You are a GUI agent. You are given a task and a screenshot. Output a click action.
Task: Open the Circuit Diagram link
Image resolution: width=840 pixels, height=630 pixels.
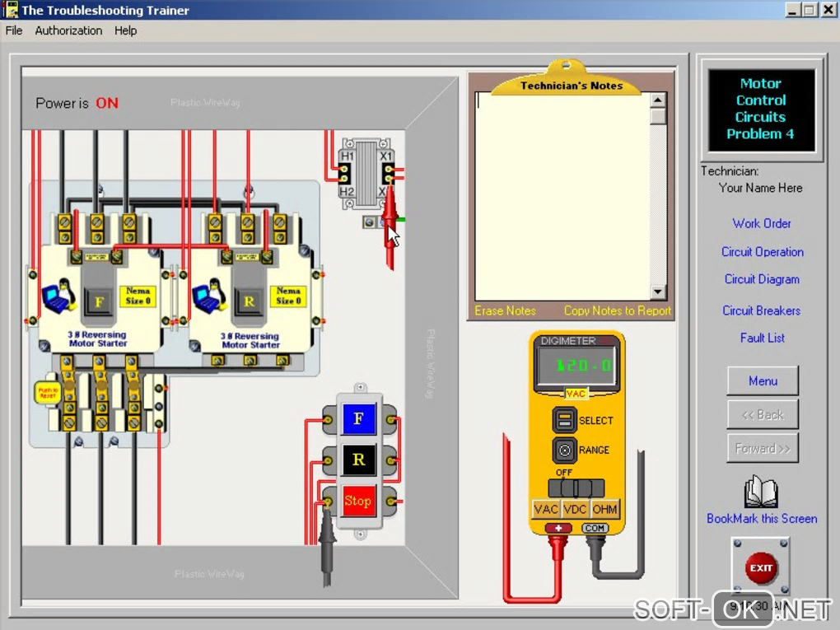pos(762,279)
